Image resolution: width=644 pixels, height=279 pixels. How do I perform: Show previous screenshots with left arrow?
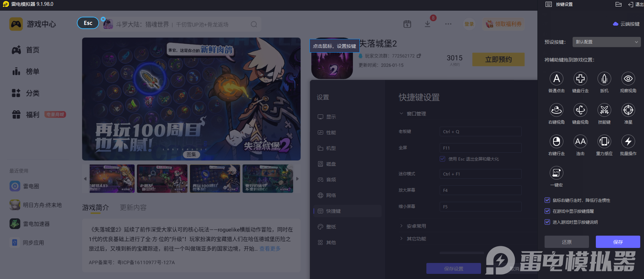coord(85,179)
